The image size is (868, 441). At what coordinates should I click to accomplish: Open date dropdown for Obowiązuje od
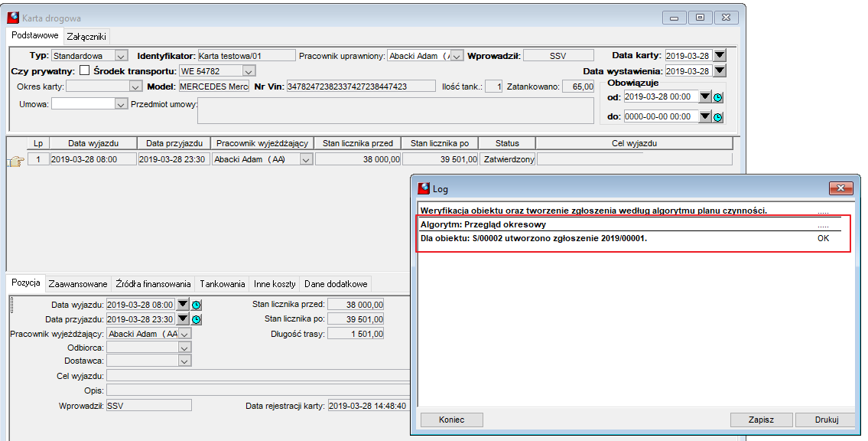[x=704, y=97]
